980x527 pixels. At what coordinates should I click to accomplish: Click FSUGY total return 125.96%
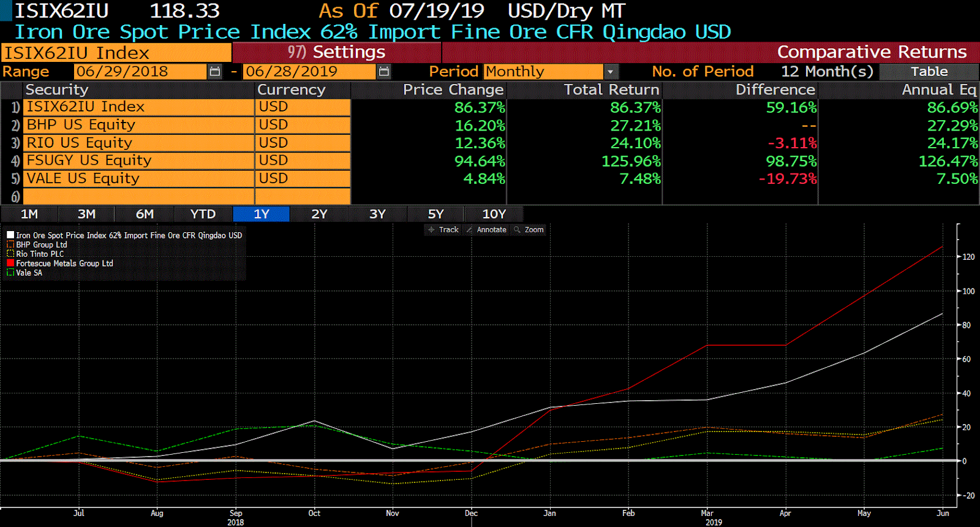[x=631, y=161]
